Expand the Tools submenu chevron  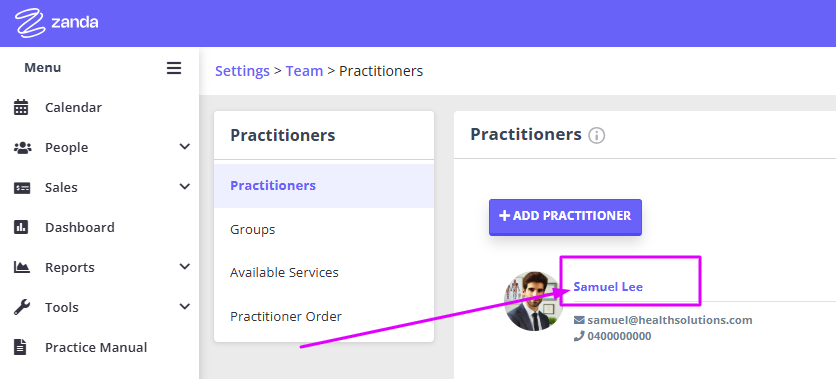[x=184, y=307]
